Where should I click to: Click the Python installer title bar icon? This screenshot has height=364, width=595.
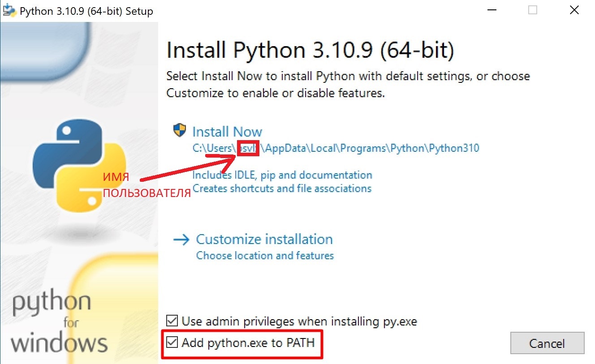click(x=10, y=11)
